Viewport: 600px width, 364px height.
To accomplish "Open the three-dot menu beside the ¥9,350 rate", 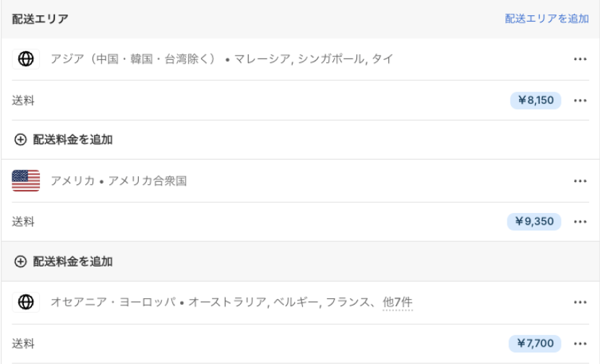I will point(580,222).
